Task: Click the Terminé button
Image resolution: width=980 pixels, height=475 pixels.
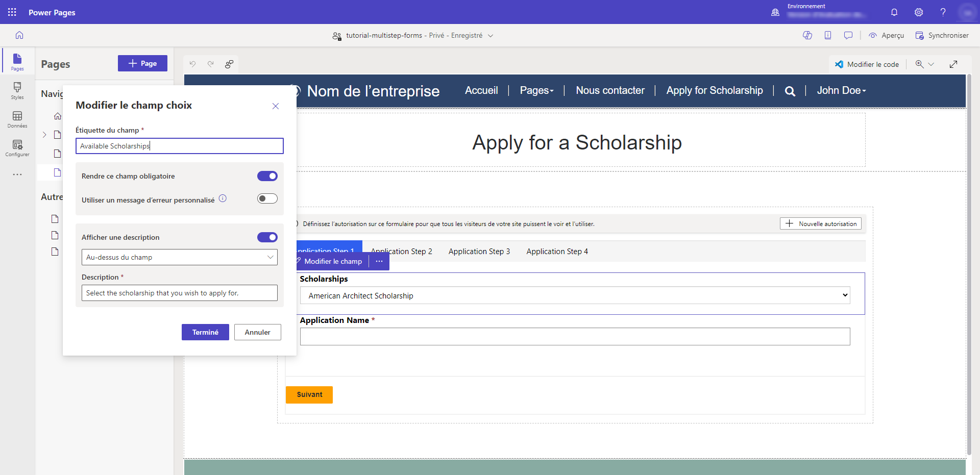Action: click(x=205, y=332)
